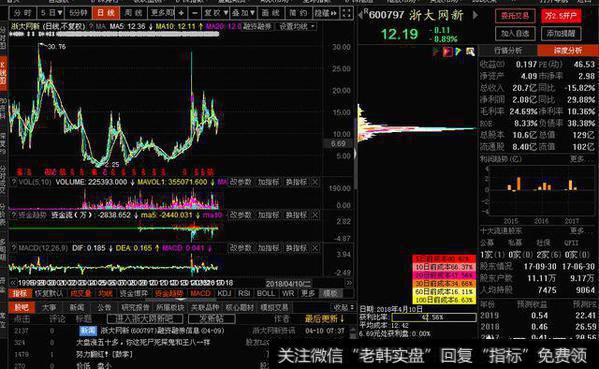599x369 pixels.
Task: Toggle the 资金趋势 indicator
Action: (168, 293)
